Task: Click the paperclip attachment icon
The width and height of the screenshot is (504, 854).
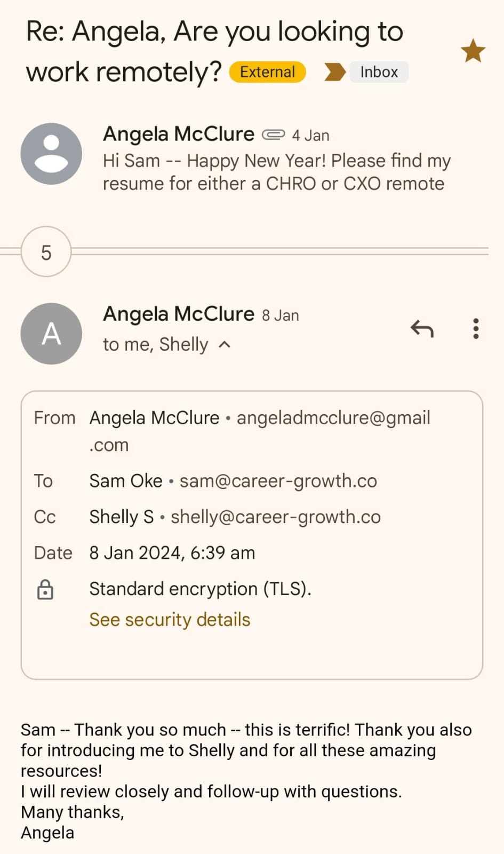Action: tap(273, 135)
